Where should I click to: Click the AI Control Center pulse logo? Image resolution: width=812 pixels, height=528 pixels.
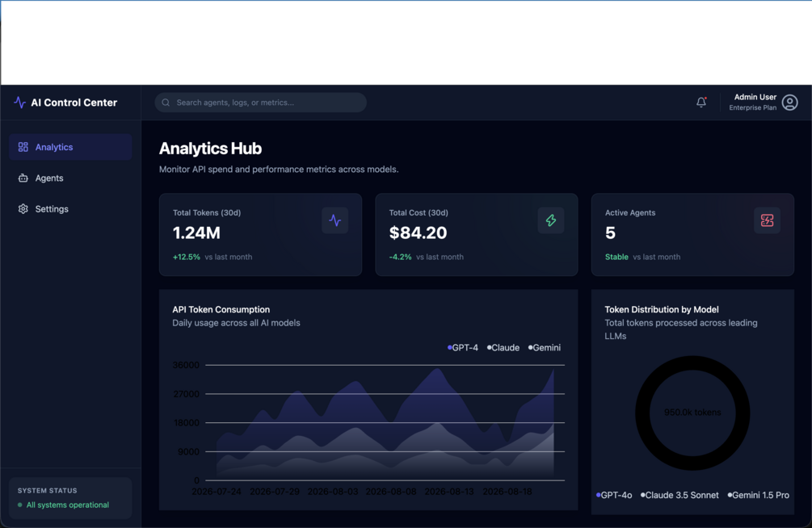point(19,103)
